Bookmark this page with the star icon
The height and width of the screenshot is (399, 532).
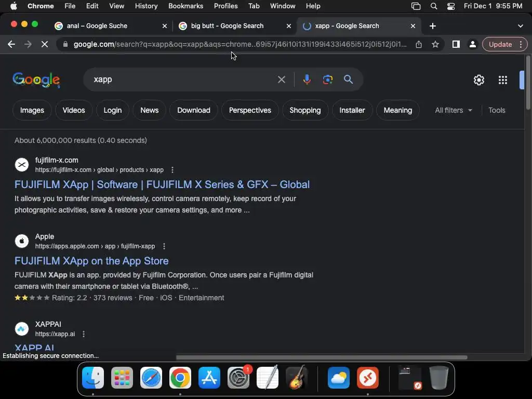(x=435, y=45)
